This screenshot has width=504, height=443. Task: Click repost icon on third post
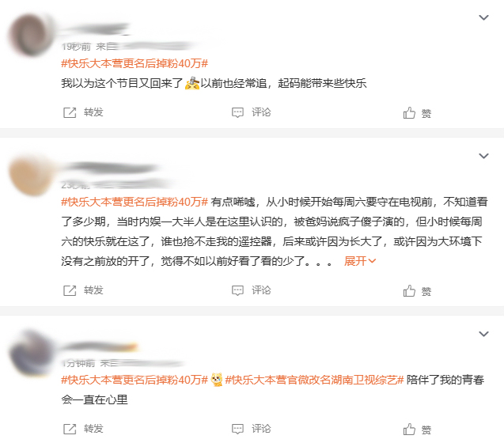(70, 429)
